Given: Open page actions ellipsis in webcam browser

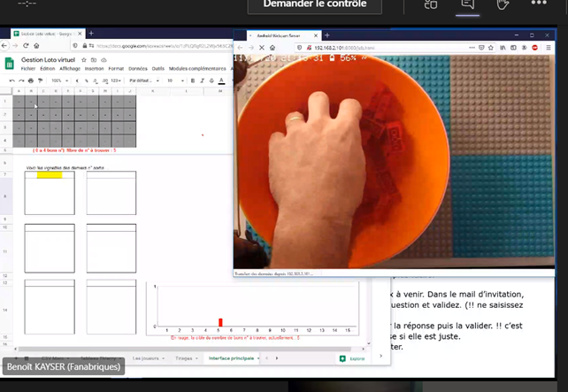Looking at the screenshot, I should point(472,48).
